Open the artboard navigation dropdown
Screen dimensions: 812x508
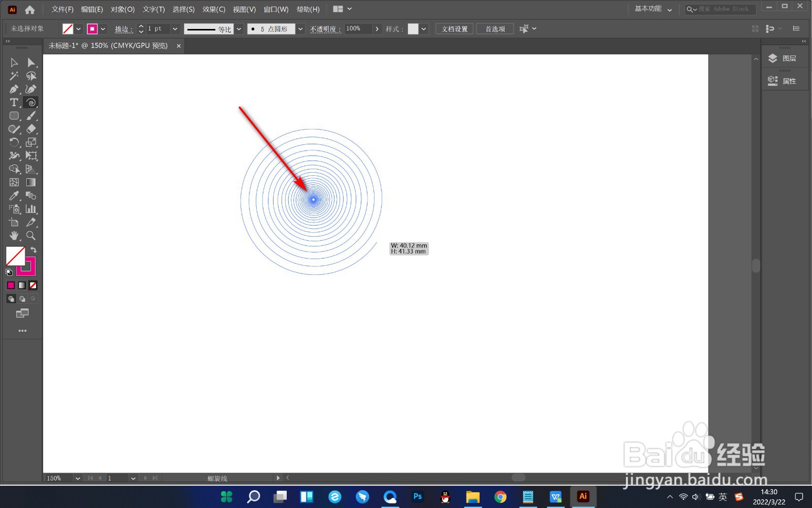pos(133,478)
